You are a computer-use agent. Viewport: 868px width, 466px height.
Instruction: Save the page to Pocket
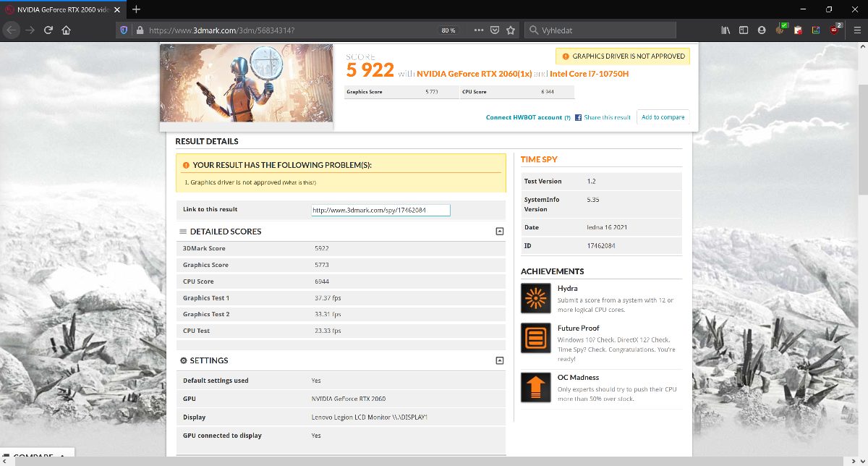495,30
